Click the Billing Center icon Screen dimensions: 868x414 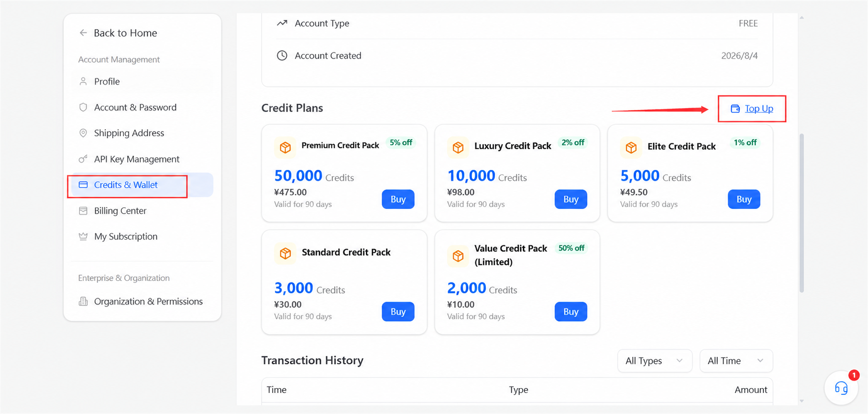[x=83, y=211]
